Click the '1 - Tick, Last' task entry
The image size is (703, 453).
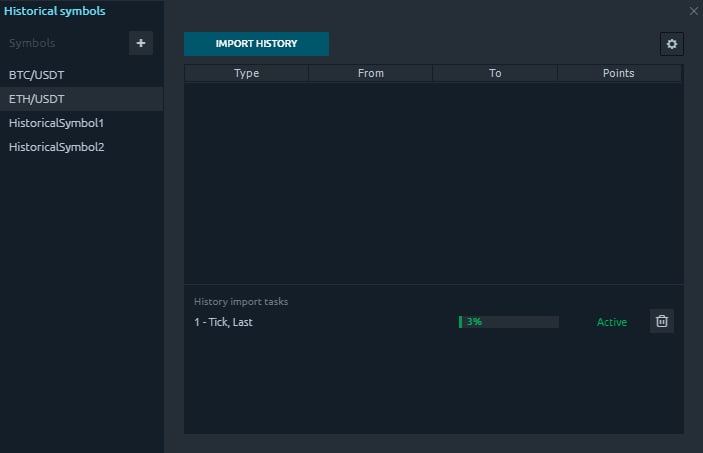click(x=223, y=322)
